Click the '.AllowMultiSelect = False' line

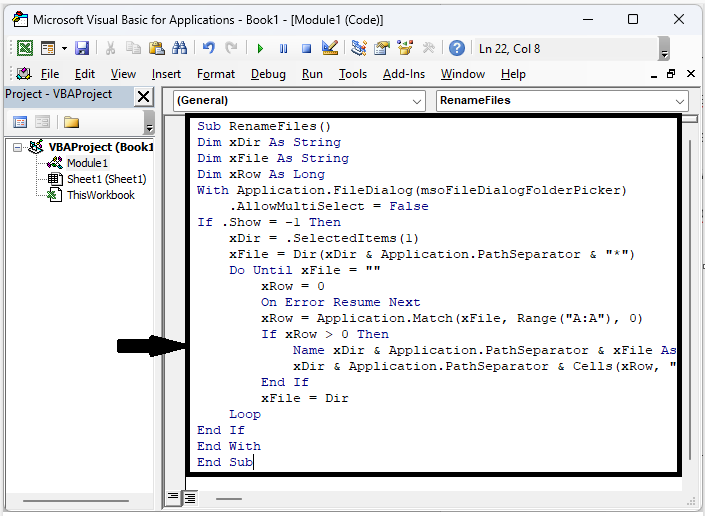tap(329, 206)
